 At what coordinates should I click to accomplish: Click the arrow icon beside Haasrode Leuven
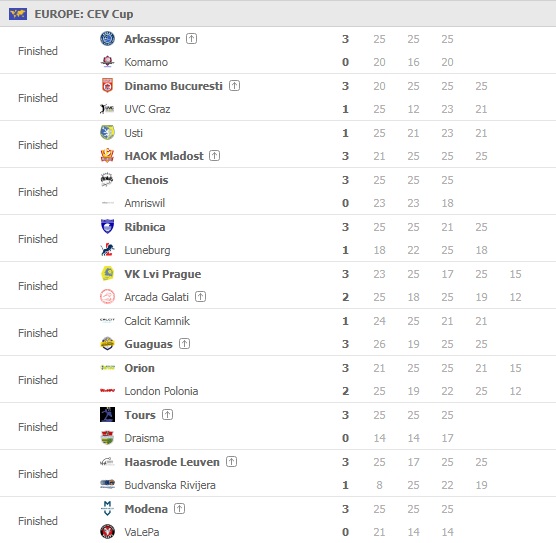pos(232,461)
